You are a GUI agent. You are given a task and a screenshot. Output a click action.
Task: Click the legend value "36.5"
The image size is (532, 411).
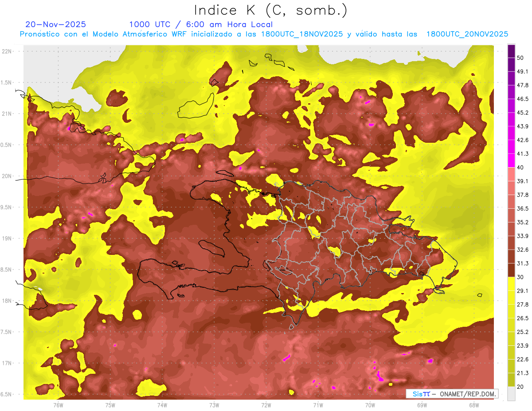523,208
